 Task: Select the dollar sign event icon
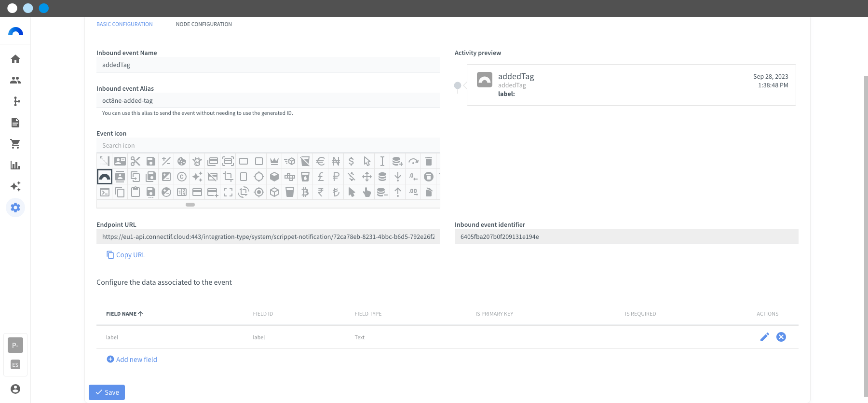click(352, 161)
